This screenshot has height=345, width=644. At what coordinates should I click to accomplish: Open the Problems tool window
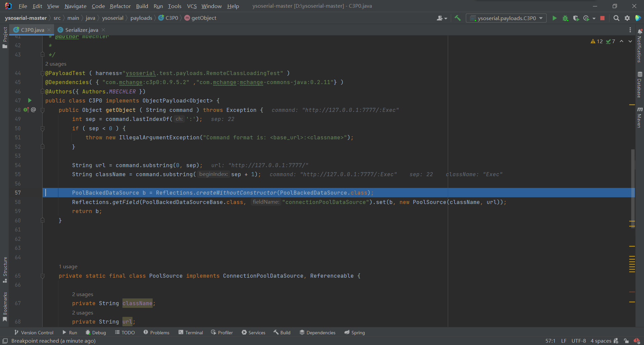(x=156, y=332)
